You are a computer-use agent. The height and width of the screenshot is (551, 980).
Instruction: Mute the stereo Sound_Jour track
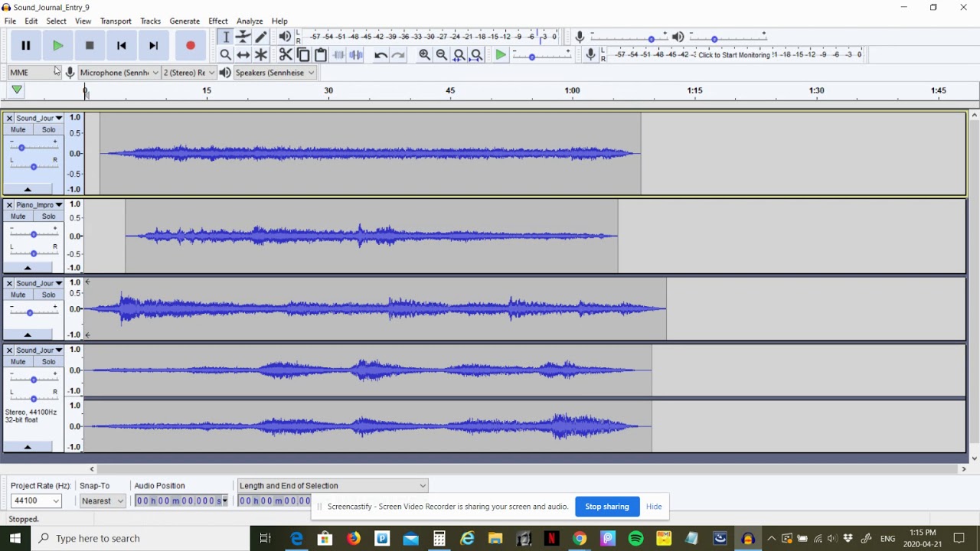coord(18,361)
